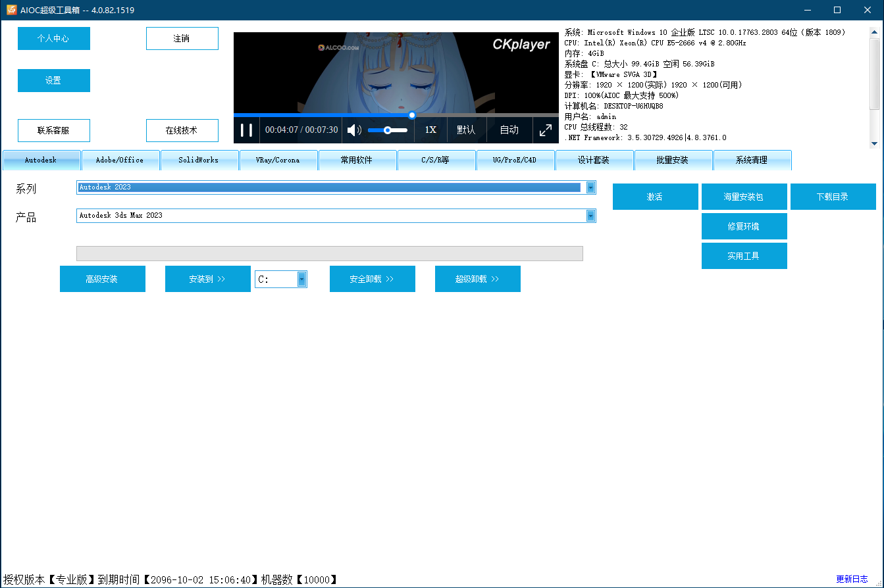
Task: Click the 授权版本 license status text
Action: [170, 579]
